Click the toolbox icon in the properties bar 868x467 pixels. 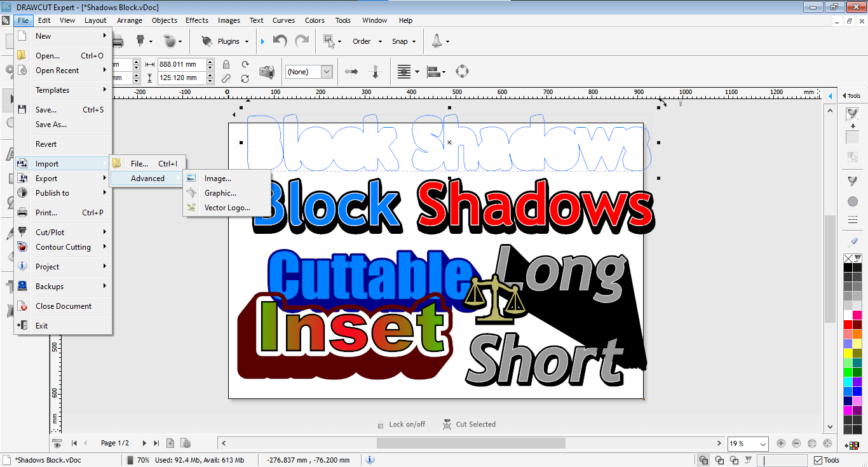coord(267,72)
